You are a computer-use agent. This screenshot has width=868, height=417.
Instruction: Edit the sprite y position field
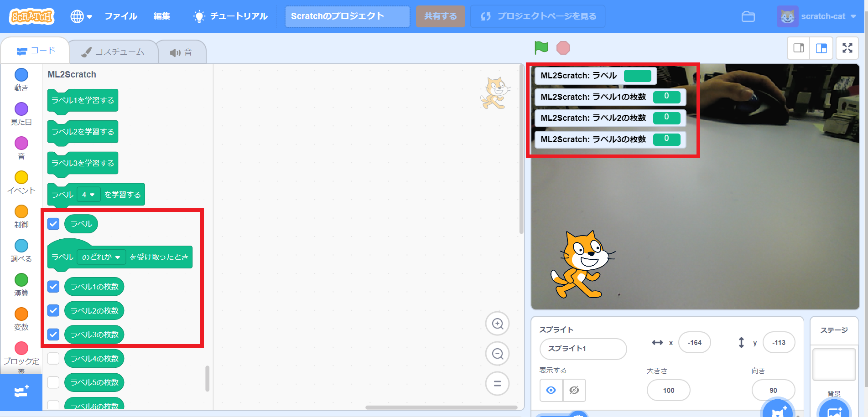tap(779, 343)
